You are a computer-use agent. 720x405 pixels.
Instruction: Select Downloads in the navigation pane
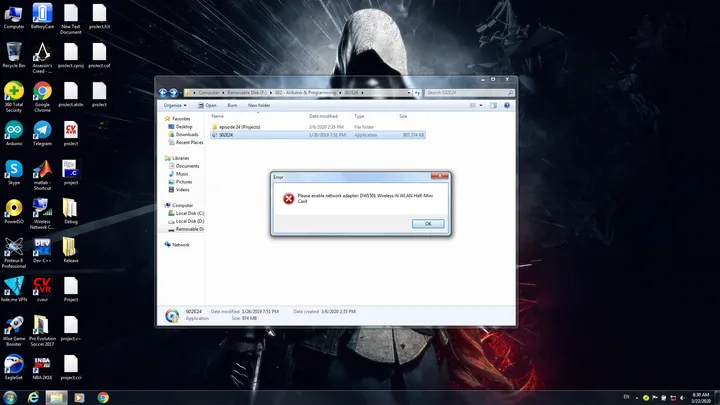(x=184, y=135)
